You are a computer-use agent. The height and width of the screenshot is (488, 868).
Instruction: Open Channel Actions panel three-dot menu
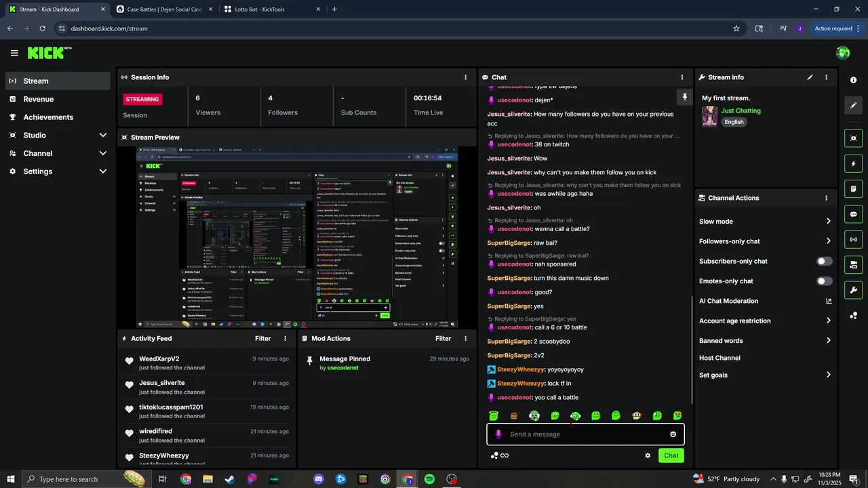[x=826, y=198]
